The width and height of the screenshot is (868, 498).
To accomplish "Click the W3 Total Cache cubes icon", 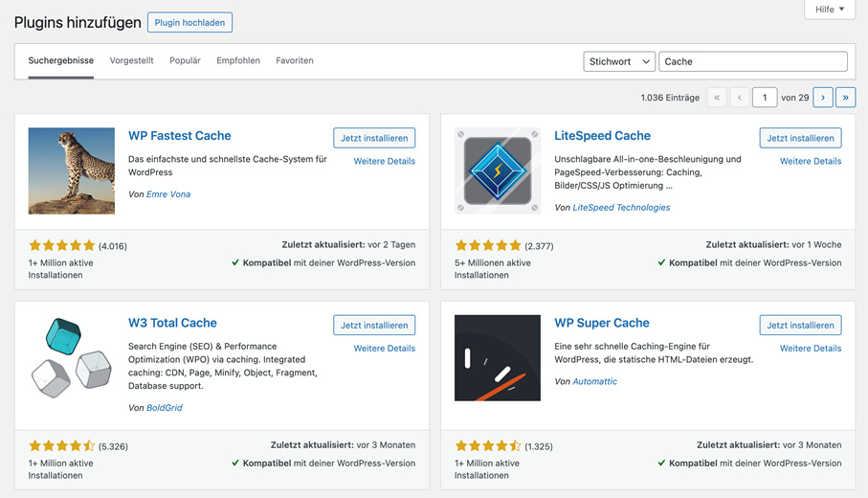I will tap(72, 358).
